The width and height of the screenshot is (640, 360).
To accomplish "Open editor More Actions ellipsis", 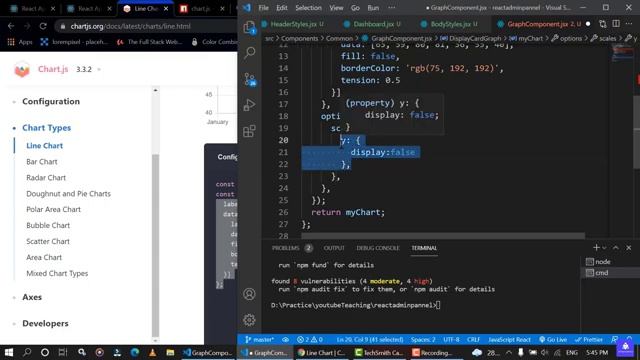I will click(x=629, y=24).
